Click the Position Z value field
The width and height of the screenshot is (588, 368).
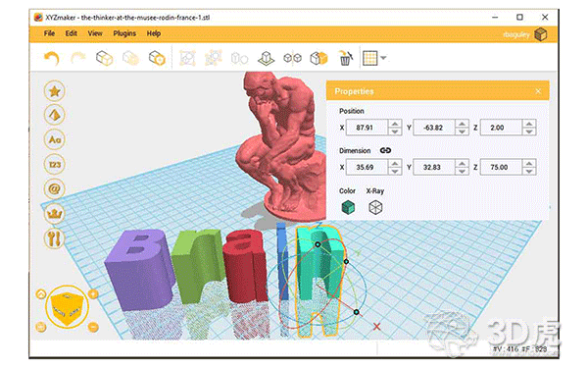click(x=501, y=128)
